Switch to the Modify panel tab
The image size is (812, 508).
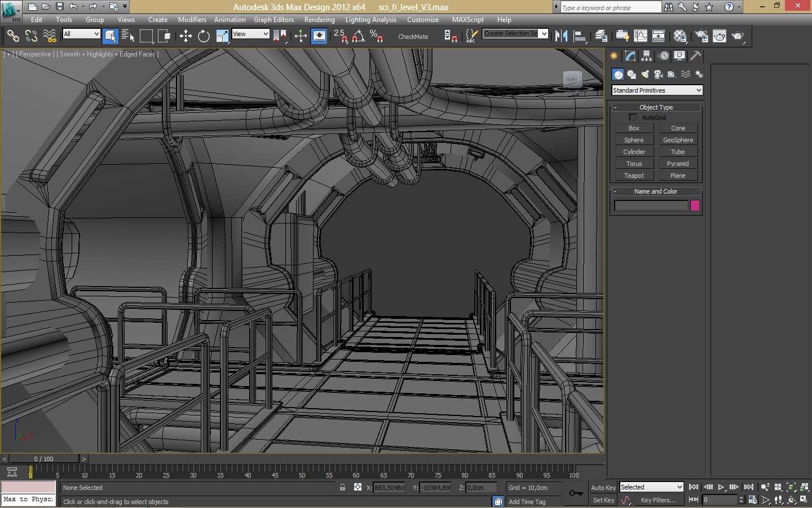[630, 56]
